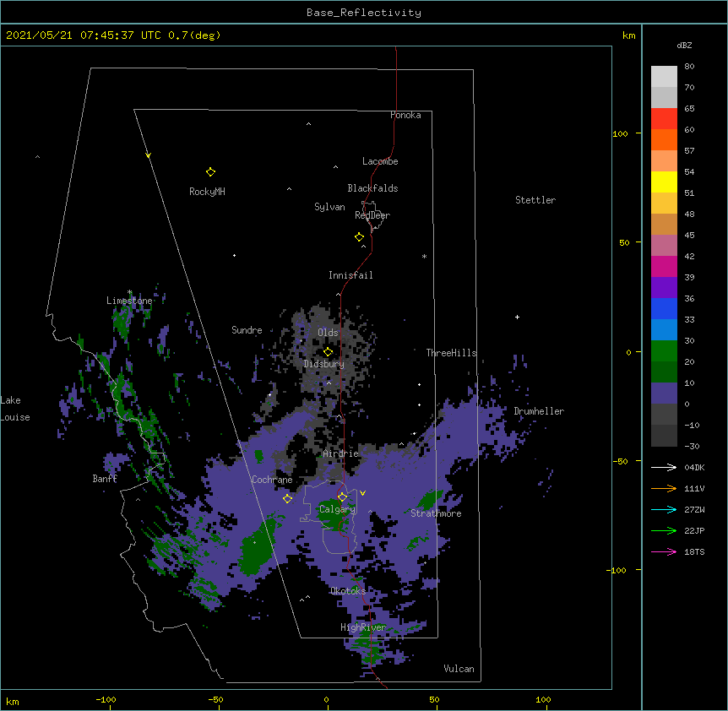Click the Banff label
Viewport: 728px width, 711px height.
click(x=105, y=479)
